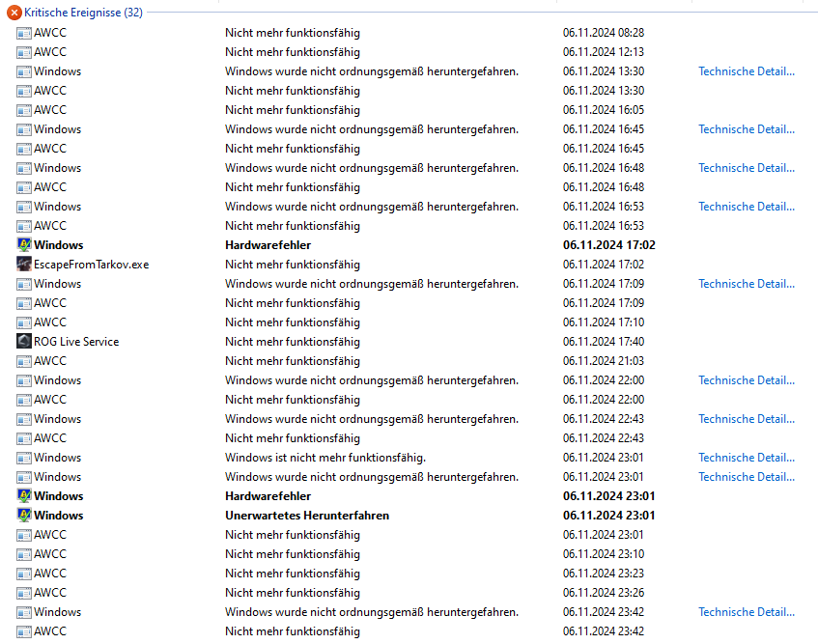
Task: Open Technische Details for Windows 13:30
Action: (747, 70)
